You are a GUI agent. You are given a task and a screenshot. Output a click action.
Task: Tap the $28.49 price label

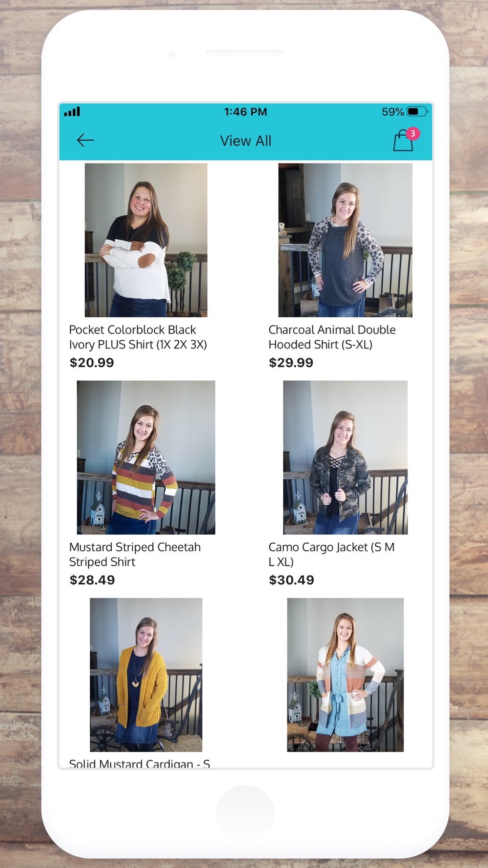click(92, 580)
